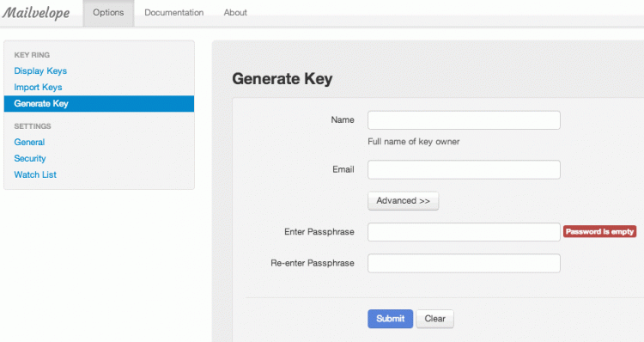This screenshot has height=342, width=644.
Task: Click the 'SETTINGS' section header
Action: coord(33,125)
